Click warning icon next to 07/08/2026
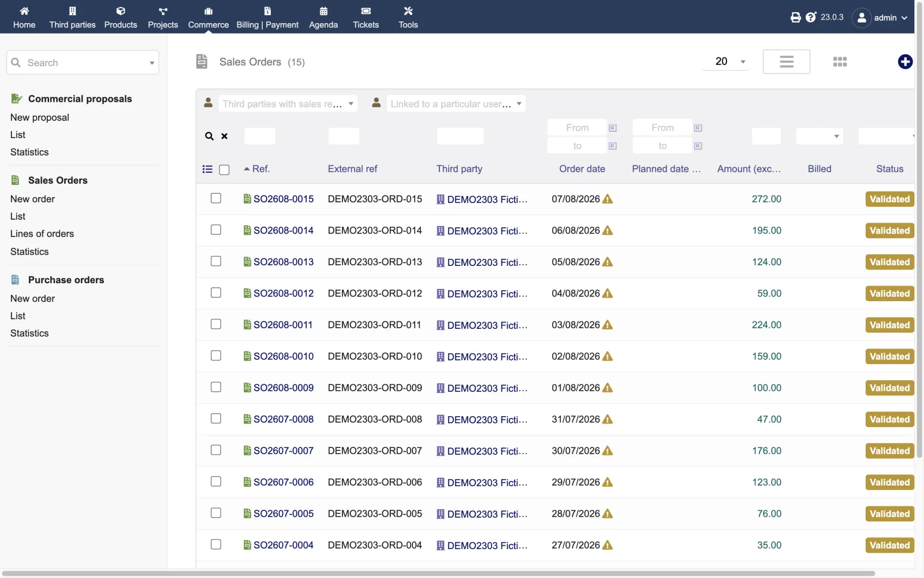This screenshot has width=924, height=578. click(608, 199)
